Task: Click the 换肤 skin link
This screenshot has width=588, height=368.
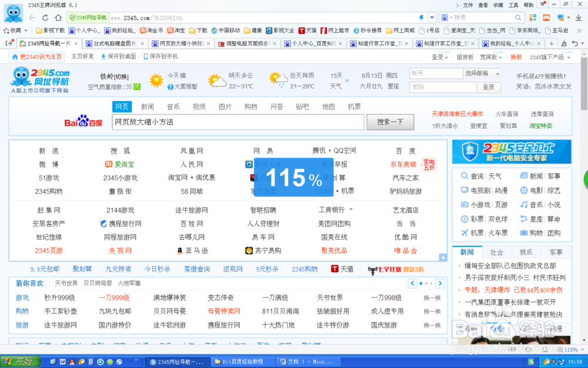Action: point(516,57)
